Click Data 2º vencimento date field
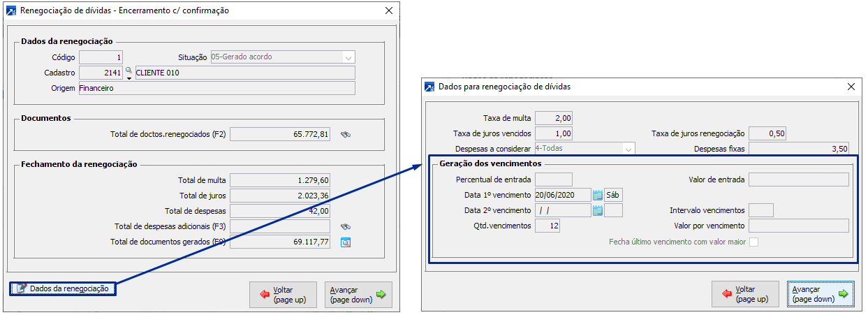This screenshot has height=315, width=868. [x=563, y=210]
